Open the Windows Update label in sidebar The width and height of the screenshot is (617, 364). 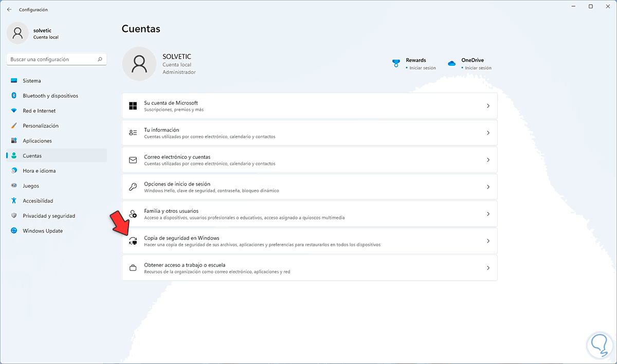(43, 231)
